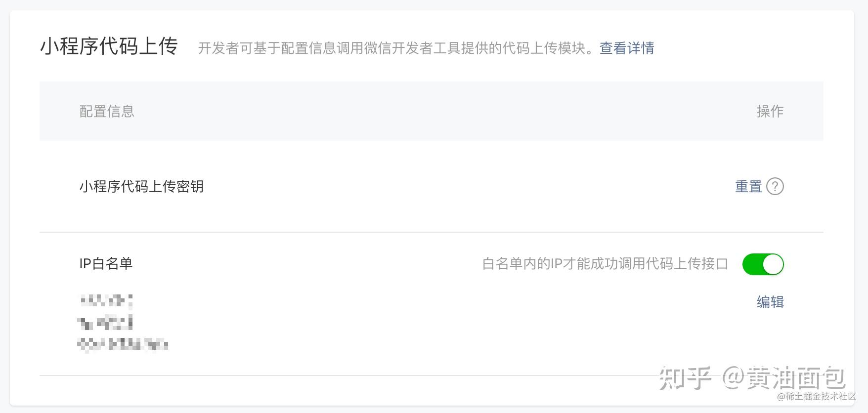The image size is (868, 413).
Task: Click 重置 to reset upload key
Action: tap(748, 187)
